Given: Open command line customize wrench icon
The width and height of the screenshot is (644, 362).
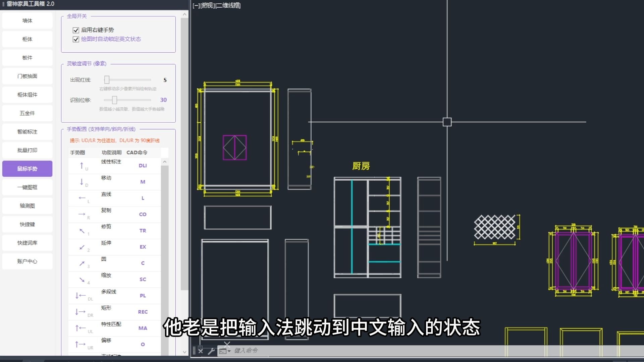Looking at the screenshot, I should coord(211,351).
